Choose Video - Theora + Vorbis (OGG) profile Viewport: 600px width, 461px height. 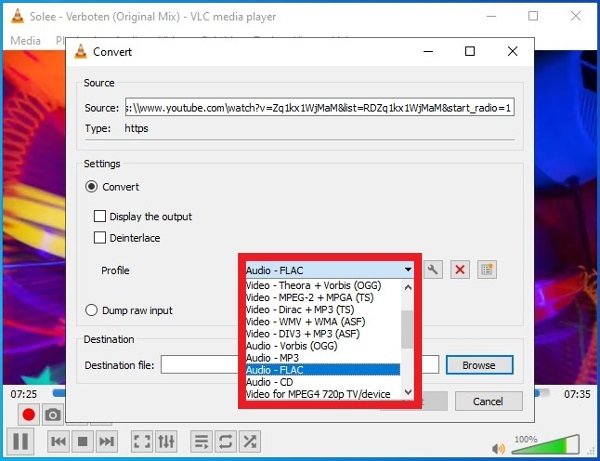tap(323, 285)
